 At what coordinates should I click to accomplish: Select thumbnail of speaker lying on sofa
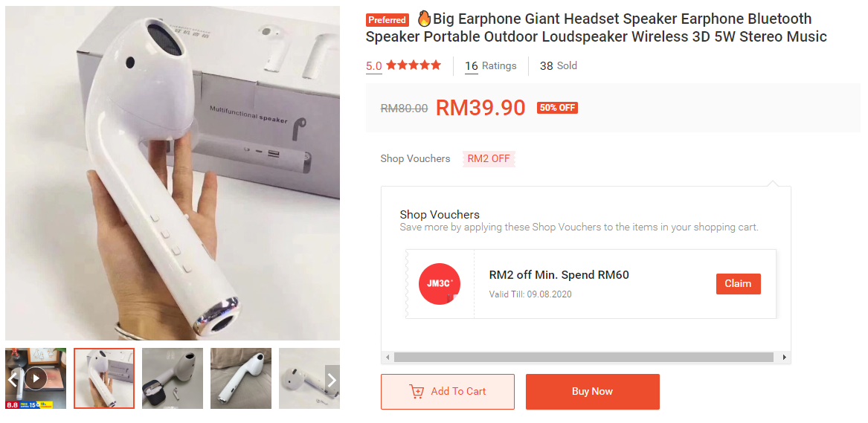241,378
